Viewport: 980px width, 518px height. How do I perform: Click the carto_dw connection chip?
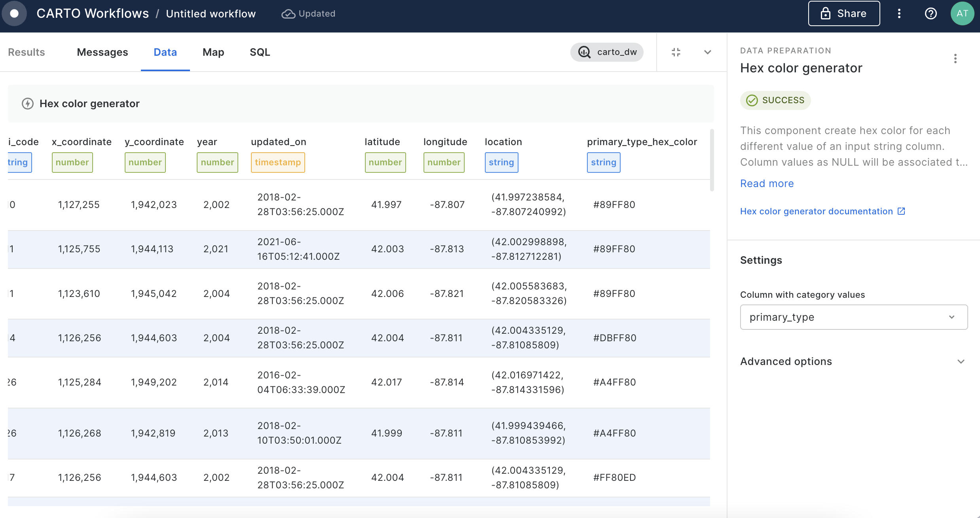[607, 52]
